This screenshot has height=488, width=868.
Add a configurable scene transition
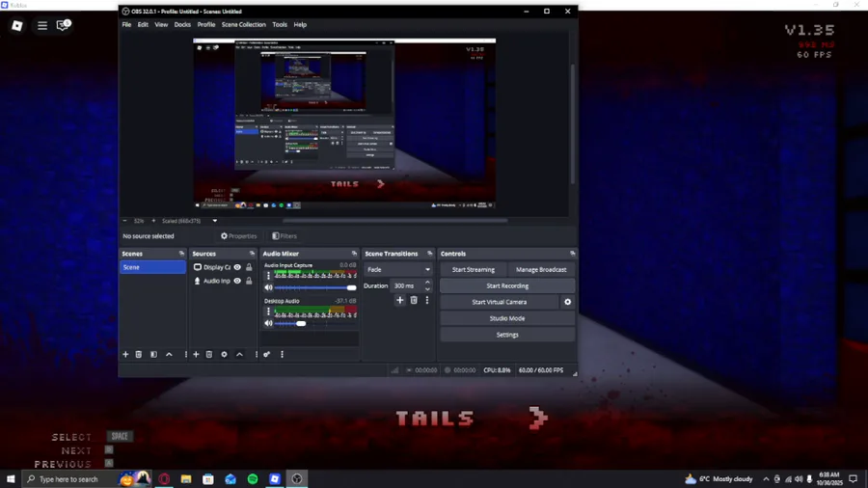tap(400, 300)
